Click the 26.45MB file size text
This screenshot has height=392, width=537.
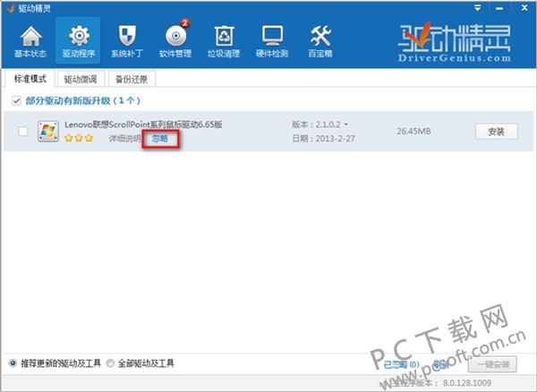[413, 132]
